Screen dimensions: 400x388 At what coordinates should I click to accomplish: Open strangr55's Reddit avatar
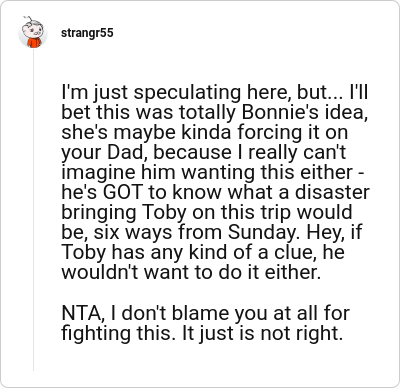[32, 33]
